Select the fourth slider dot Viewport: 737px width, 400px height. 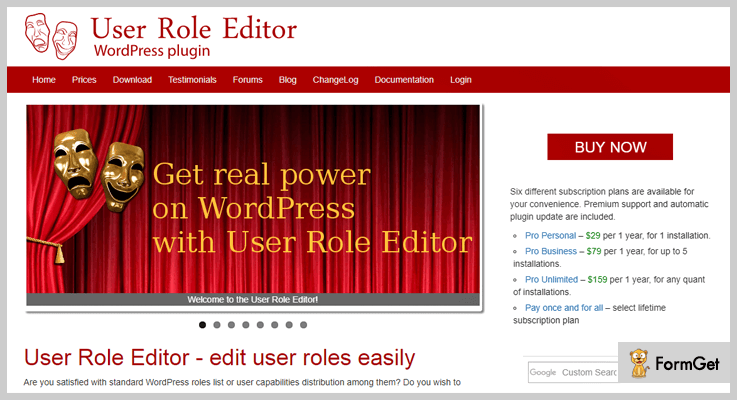coord(246,325)
